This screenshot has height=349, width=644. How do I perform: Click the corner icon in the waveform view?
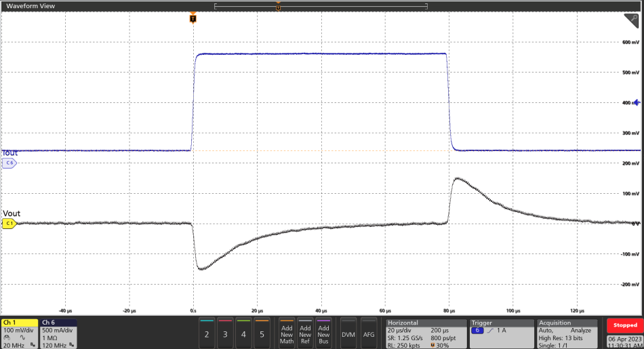click(x=635, y=20)
